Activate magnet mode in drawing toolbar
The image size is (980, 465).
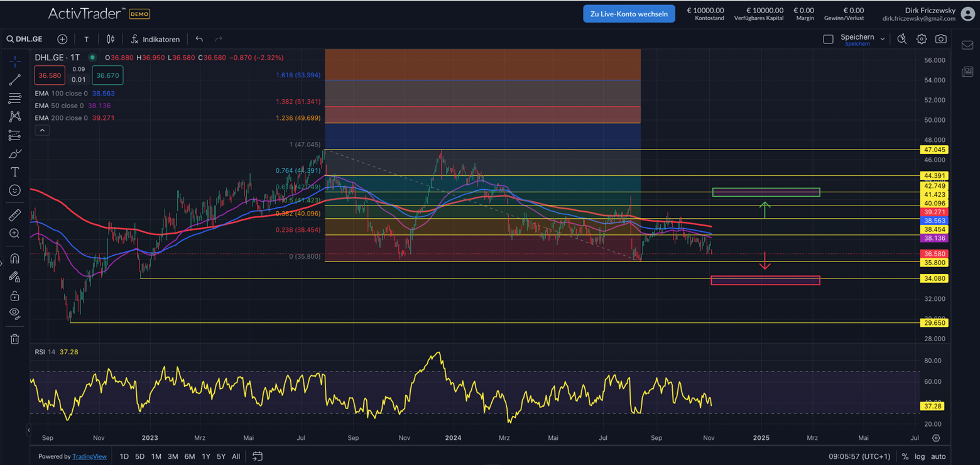click(x=15, y=258)
